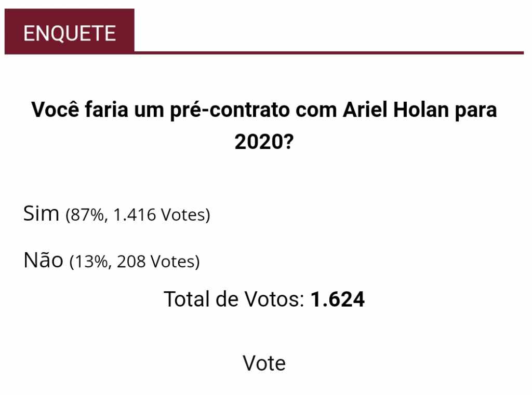
Task: Click the Total de Votos label
Action: pyautogui.click(x=234, y=299)
